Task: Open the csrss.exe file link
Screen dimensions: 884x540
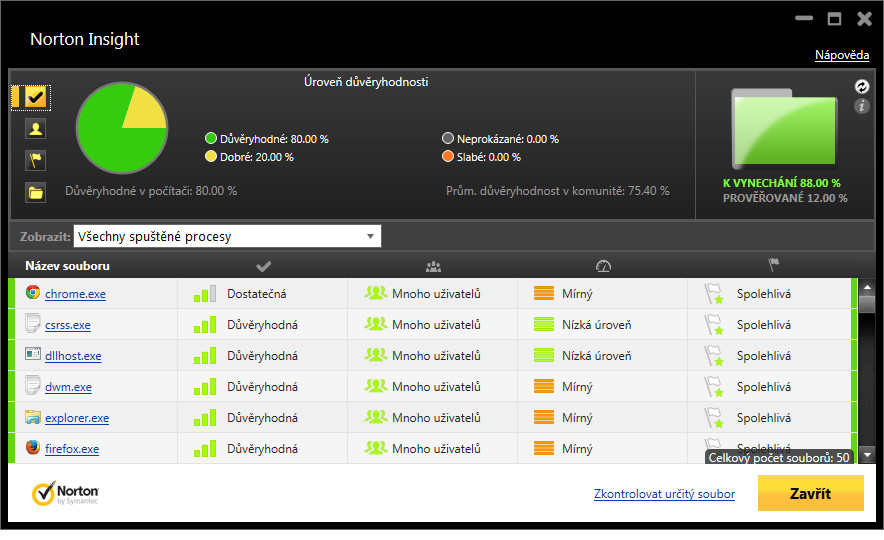Action: coord(68,325)
